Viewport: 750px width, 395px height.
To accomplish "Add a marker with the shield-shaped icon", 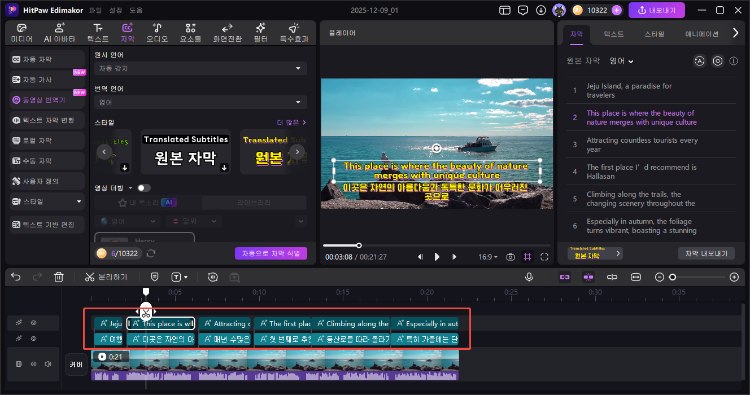I will coord(154,277).
